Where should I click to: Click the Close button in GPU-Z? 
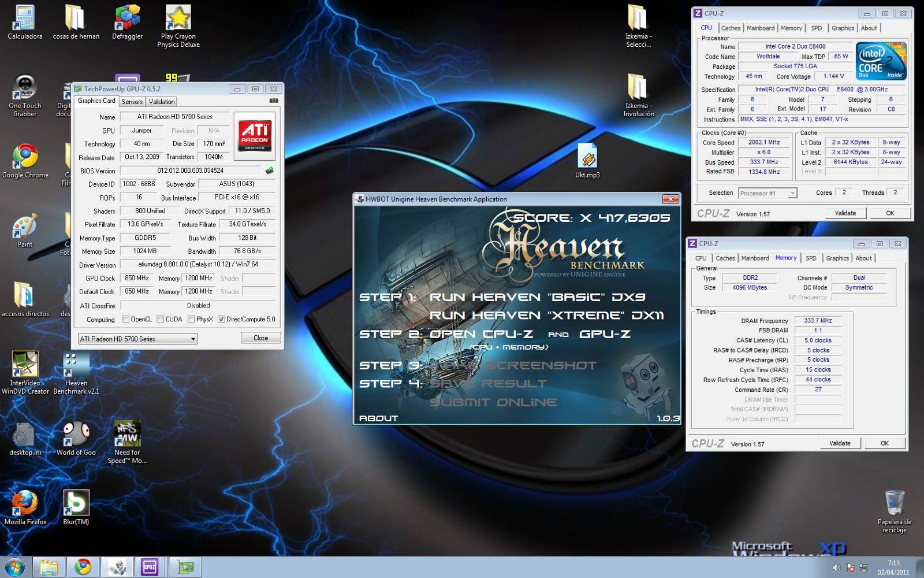(x=261, y=338)
